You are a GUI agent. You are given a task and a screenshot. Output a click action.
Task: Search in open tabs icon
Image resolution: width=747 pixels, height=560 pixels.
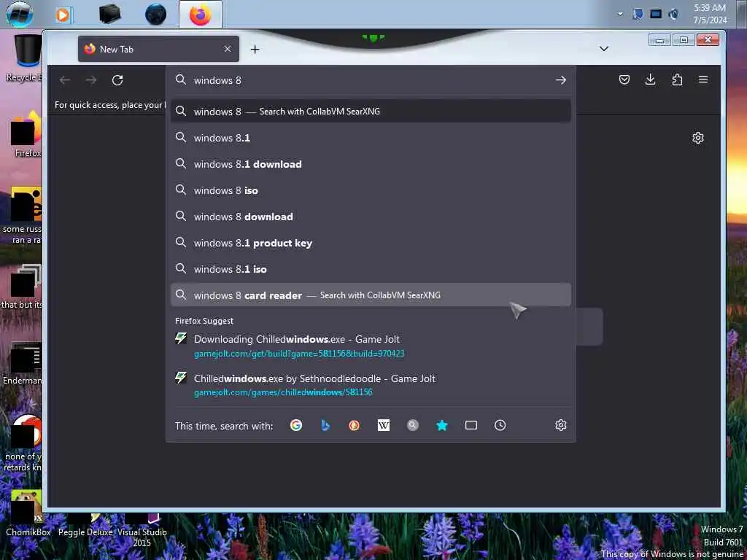click(471, 425)
